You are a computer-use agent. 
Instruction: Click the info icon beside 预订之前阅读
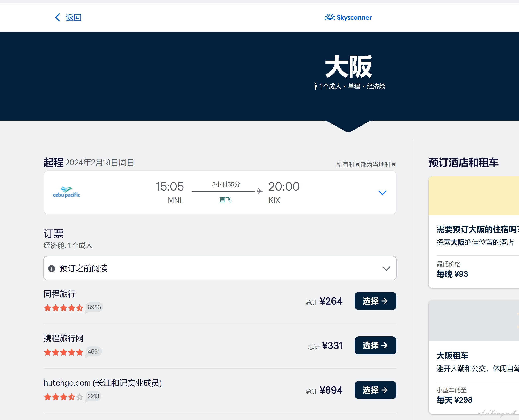tap(51, 268)
